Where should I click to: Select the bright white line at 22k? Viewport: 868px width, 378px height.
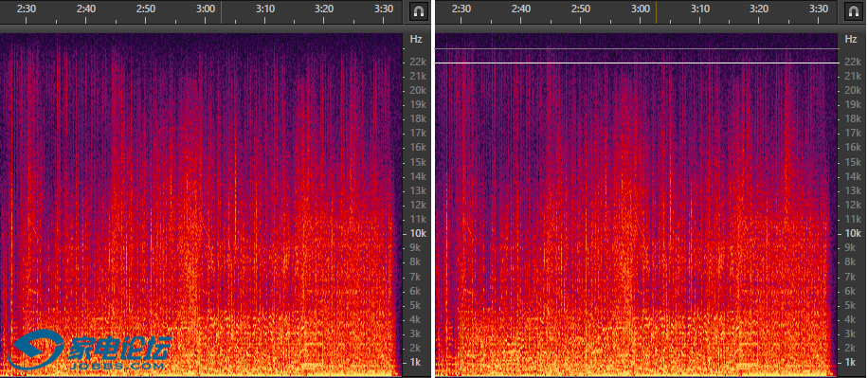coord(637,63)
